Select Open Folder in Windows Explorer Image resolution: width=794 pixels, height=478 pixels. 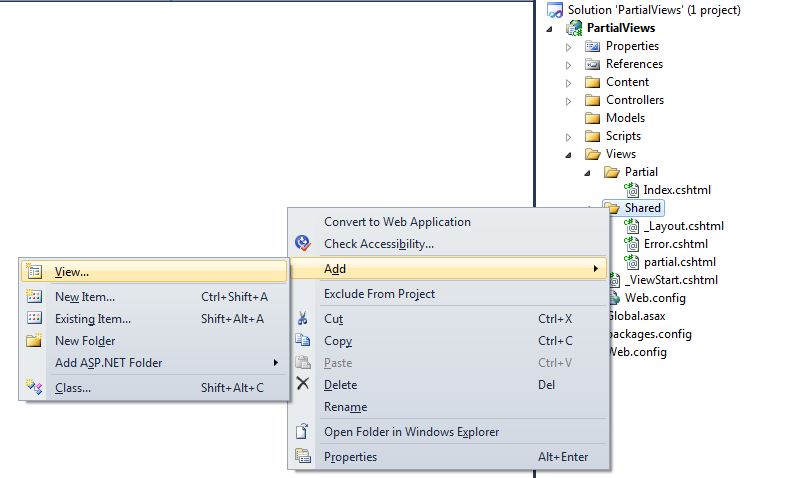[449, 432]
